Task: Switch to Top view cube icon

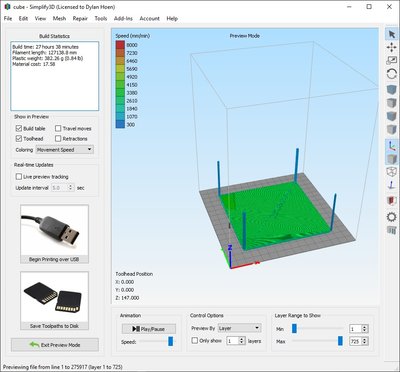Action: point(392,103)
